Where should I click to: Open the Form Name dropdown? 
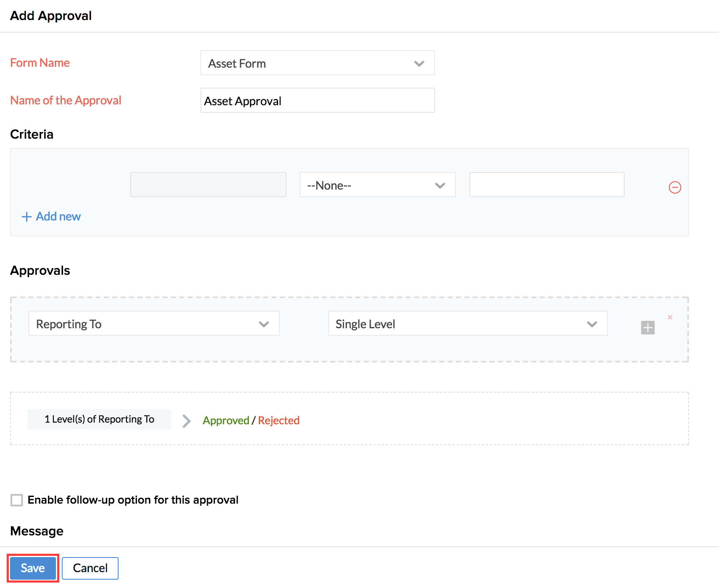point(317,63)
